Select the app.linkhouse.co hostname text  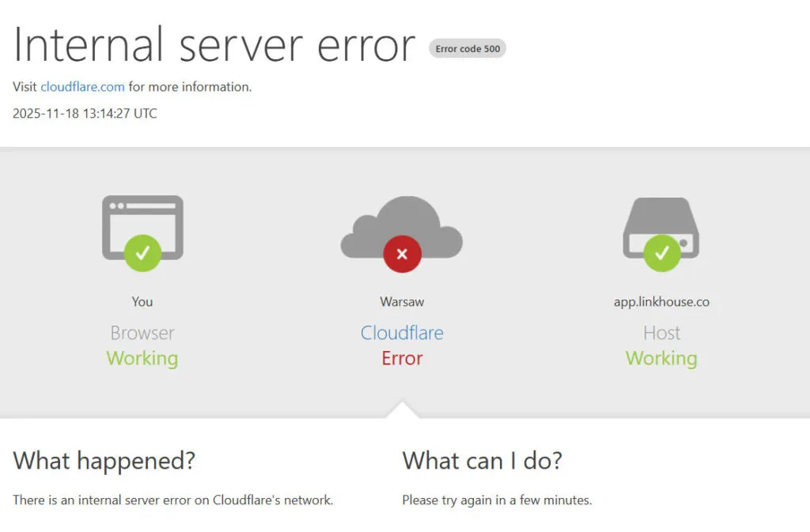661,301
